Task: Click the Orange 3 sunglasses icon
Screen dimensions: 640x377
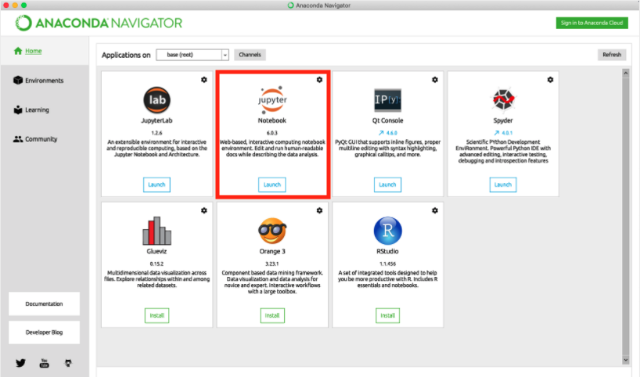Action: (272, 231)
